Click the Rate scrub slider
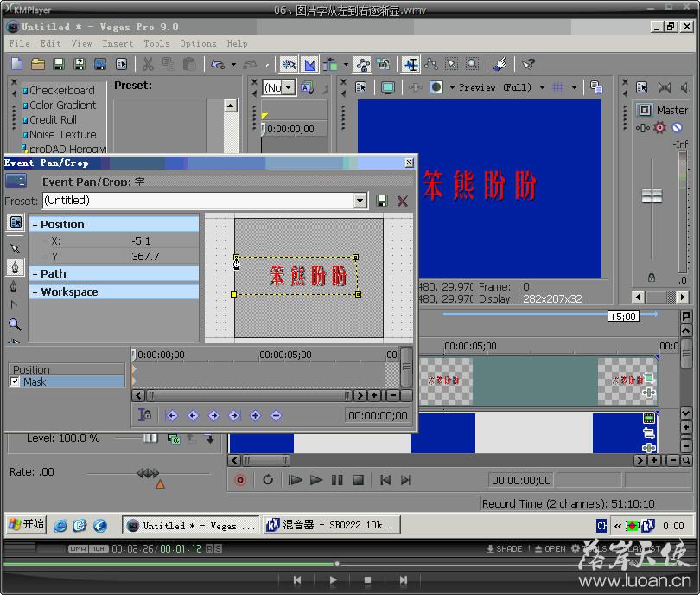 pos(148,473)
